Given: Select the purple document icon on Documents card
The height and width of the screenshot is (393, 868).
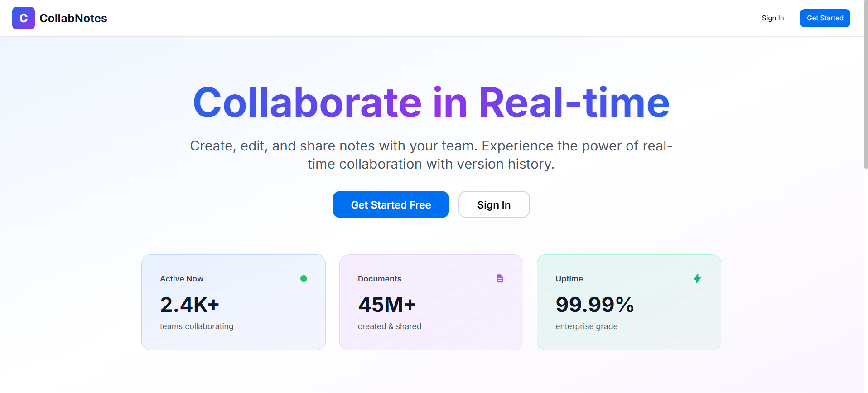Looking at the screenshot, I should 500,278.
